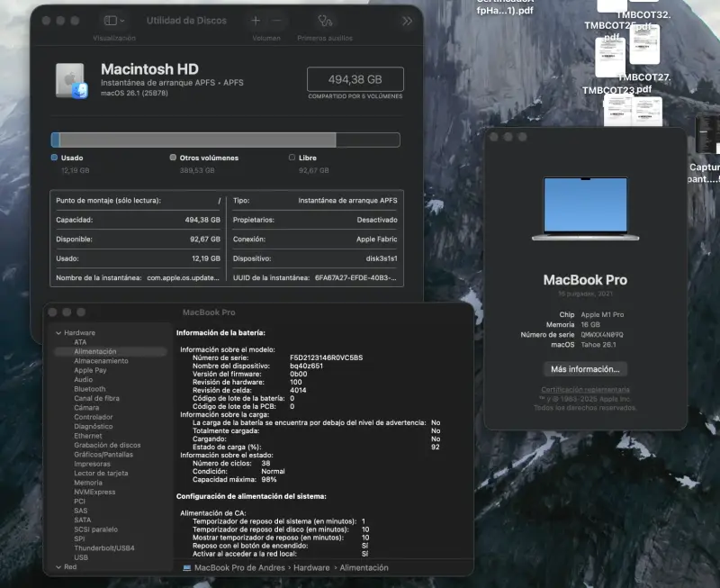The width and height of the screenshot is (720, 588).
Task: Select ATA in the Hardware list
Action: (x=80, y=342)
